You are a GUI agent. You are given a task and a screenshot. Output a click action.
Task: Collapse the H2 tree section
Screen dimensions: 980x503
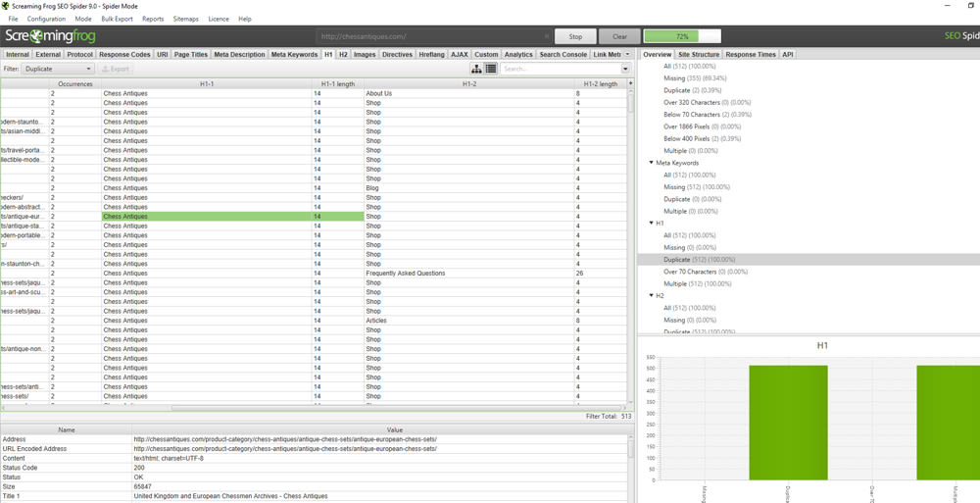652,296
